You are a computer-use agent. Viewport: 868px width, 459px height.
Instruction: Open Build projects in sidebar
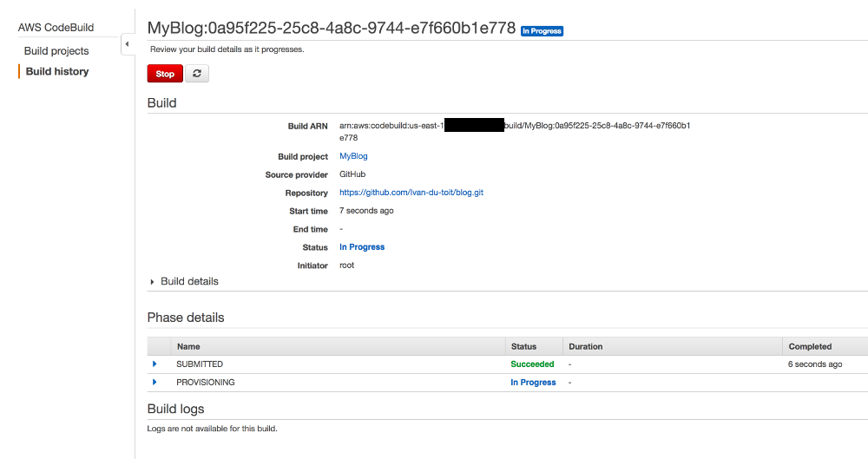click(x=56, y=51)
